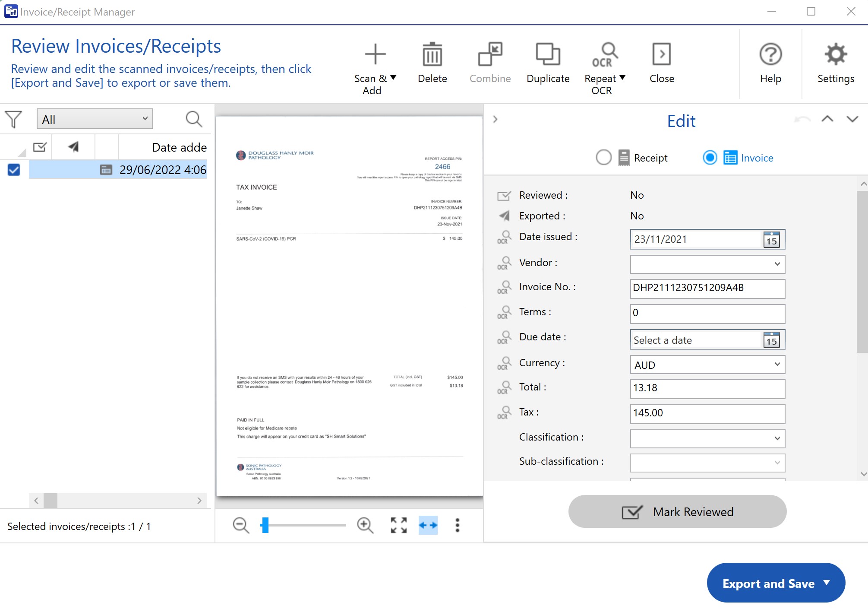The height and width of the screenshot is (609, 868).
Task: Open the All filter dropdown
Action: [95, 119]
